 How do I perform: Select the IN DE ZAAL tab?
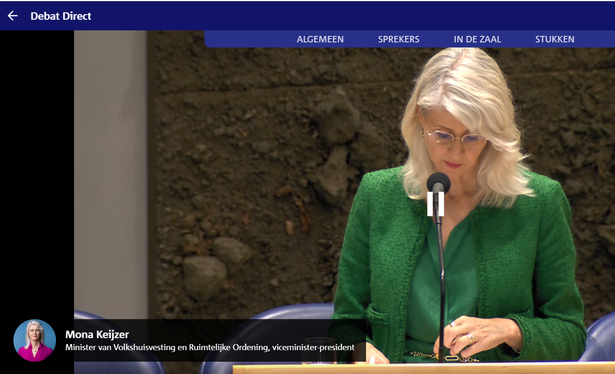477,39
